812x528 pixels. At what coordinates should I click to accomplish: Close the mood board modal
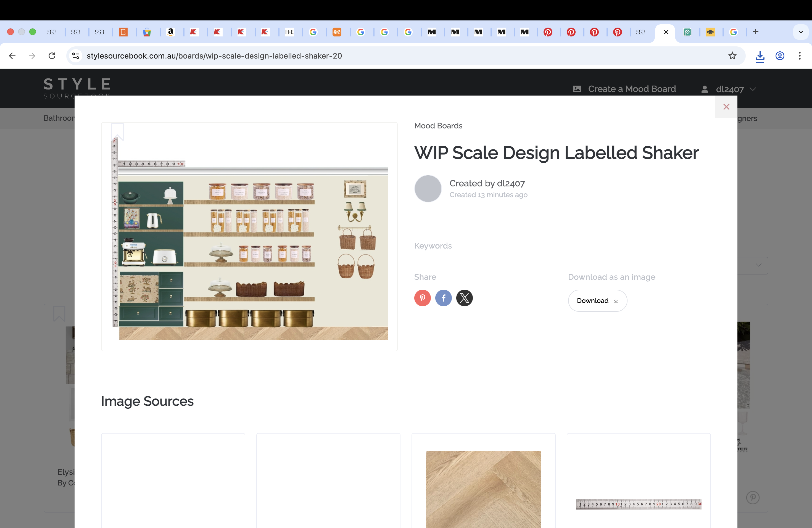pyautogui.click(x=726, y=107)
